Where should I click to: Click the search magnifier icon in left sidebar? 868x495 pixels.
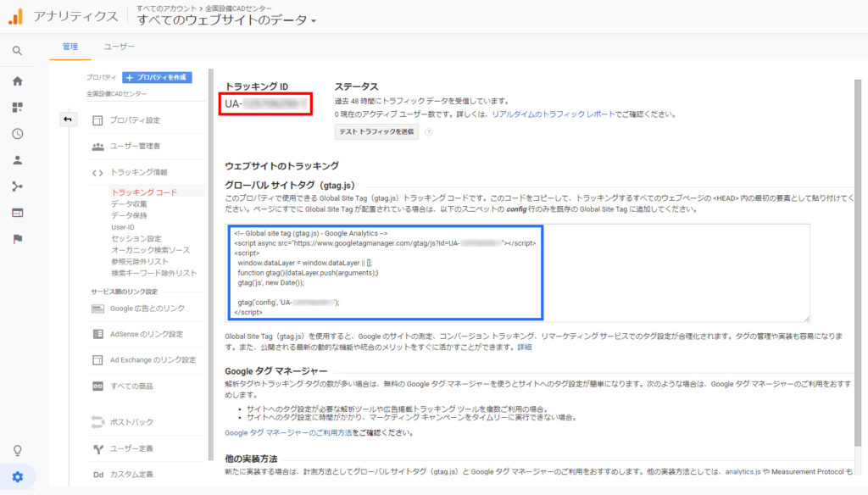tap(17, 51)
